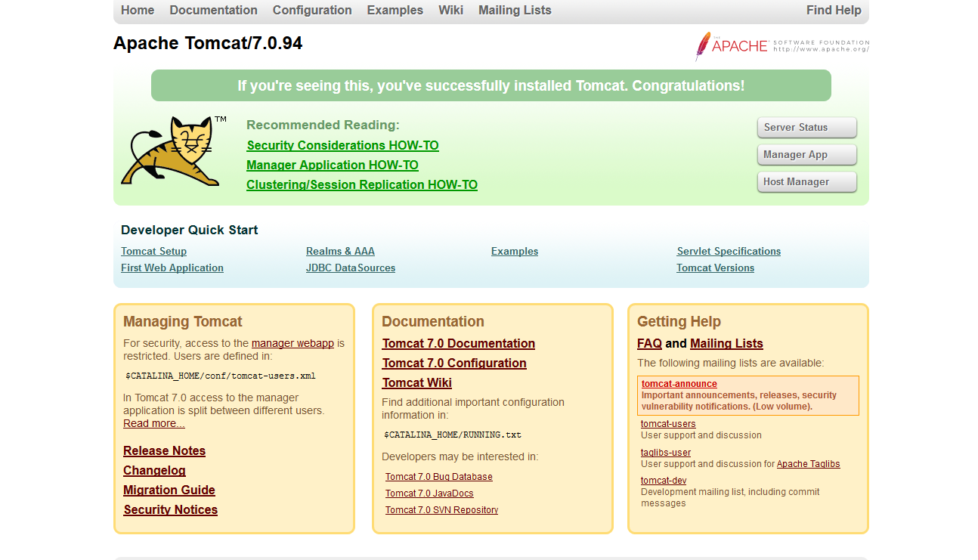Viewport: 978px width, 560px height.
Task: Open Tomcat 7.0 Bug Database link
Action: click(439, 477)
